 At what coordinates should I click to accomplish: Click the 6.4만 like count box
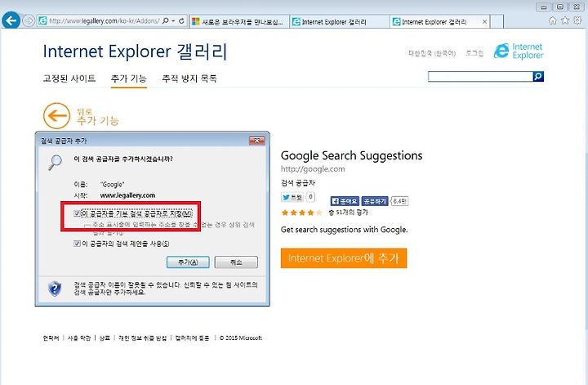(x=399, y=201)
